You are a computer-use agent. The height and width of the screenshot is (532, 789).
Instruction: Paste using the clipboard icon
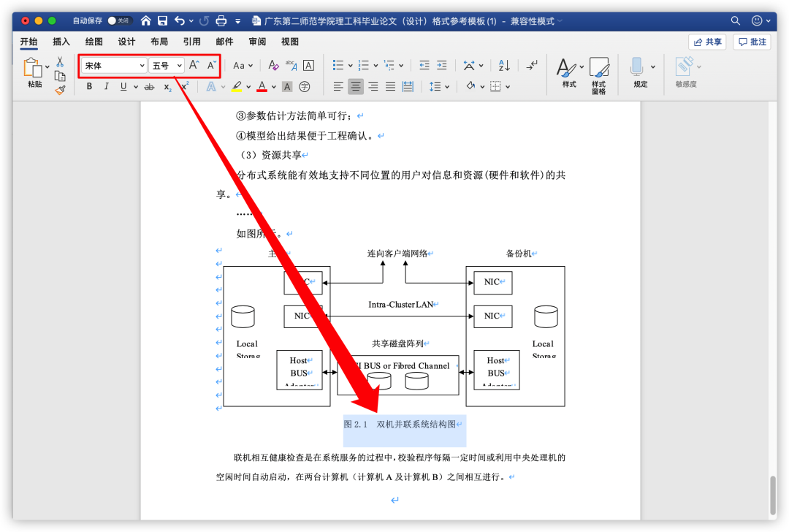(33, 67)
